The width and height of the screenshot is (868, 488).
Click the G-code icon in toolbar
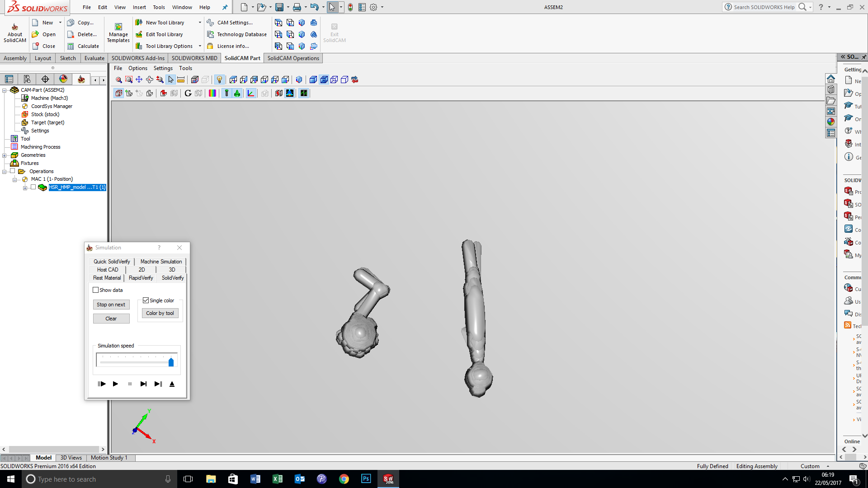pos(188,93)
